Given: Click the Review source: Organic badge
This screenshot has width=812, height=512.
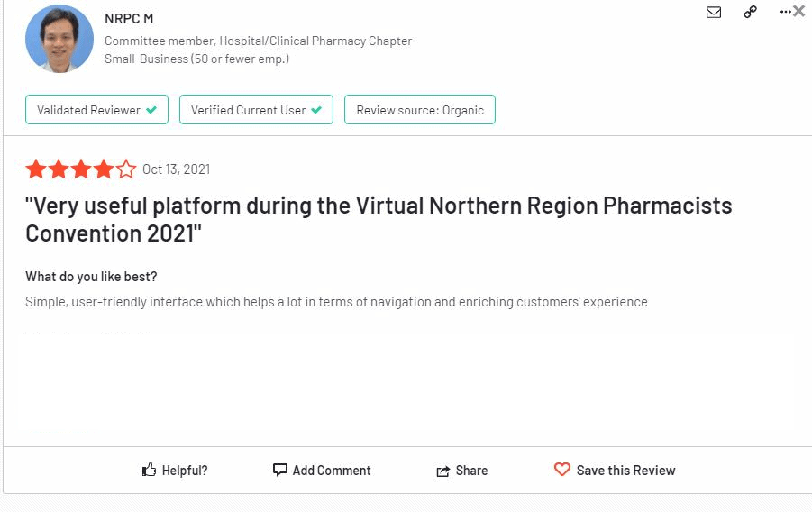Looking at the screenshot, I should 420,109.
